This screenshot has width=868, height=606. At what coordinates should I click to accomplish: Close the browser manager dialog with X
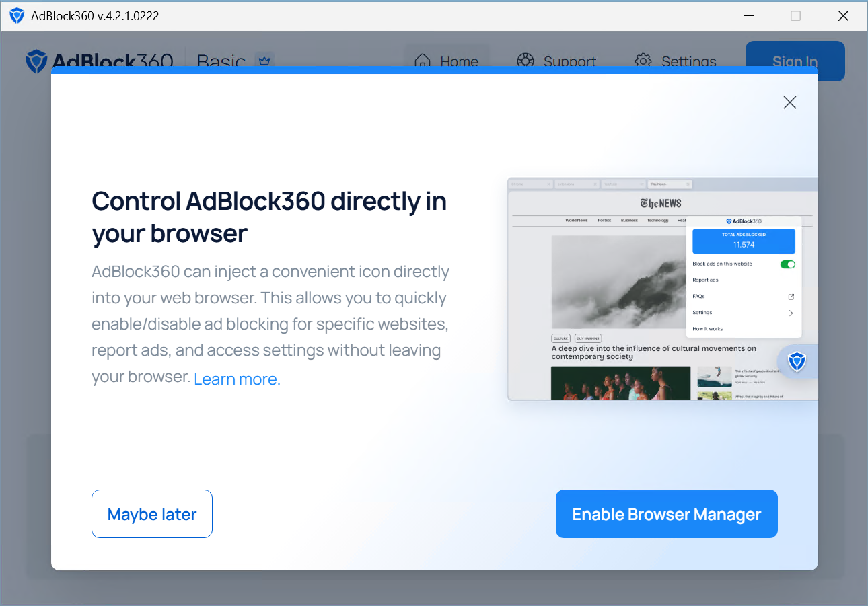(790, 102)
